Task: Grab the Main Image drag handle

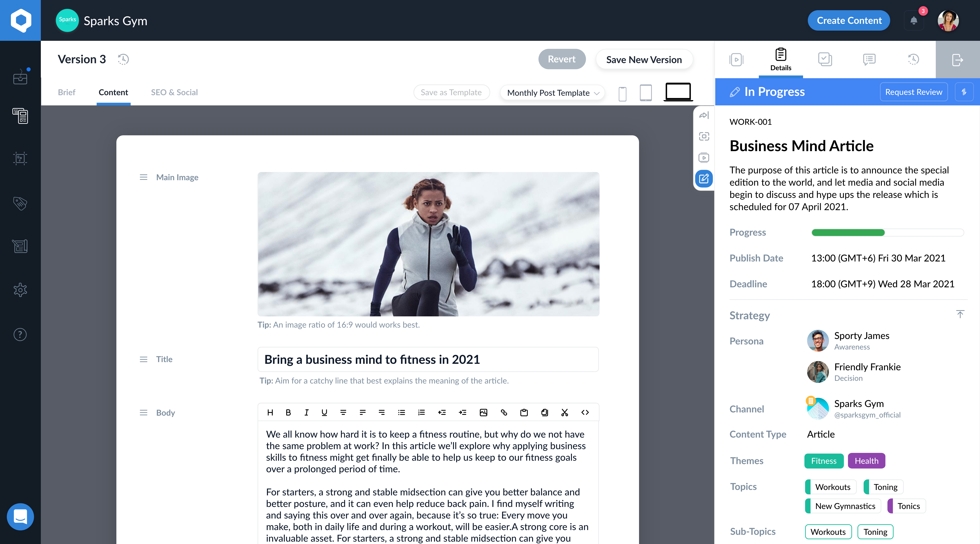Action: coord(143,177)
